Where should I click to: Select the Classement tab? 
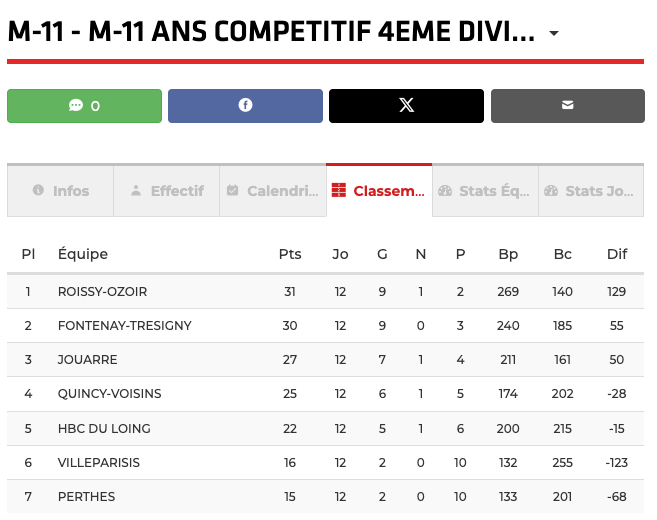[x=379, y=191]
